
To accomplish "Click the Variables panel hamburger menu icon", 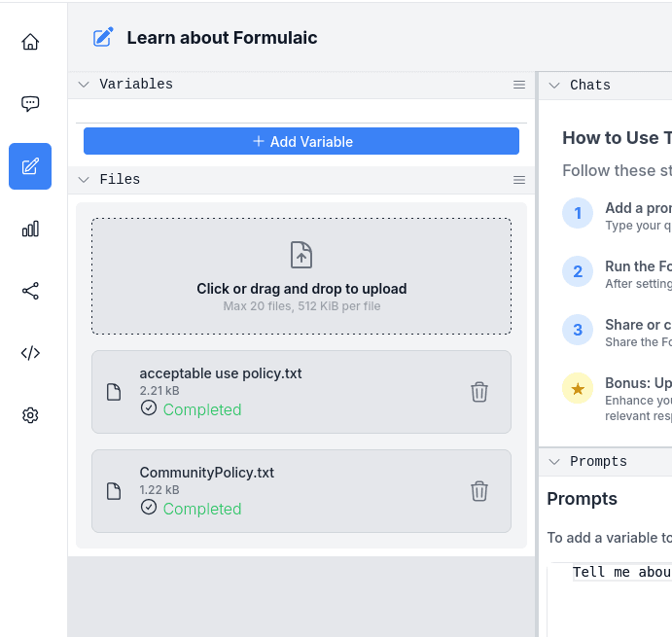I will coord(519,85).
